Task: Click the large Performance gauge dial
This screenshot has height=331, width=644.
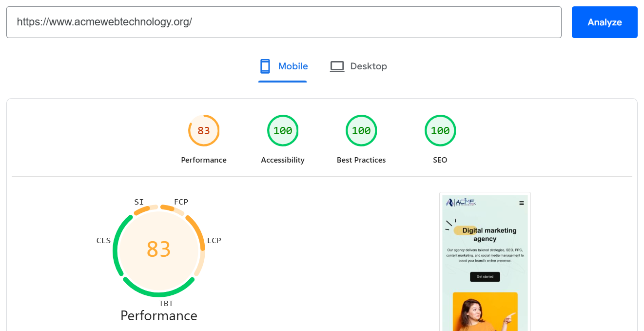Action: (x=158, y=250)
